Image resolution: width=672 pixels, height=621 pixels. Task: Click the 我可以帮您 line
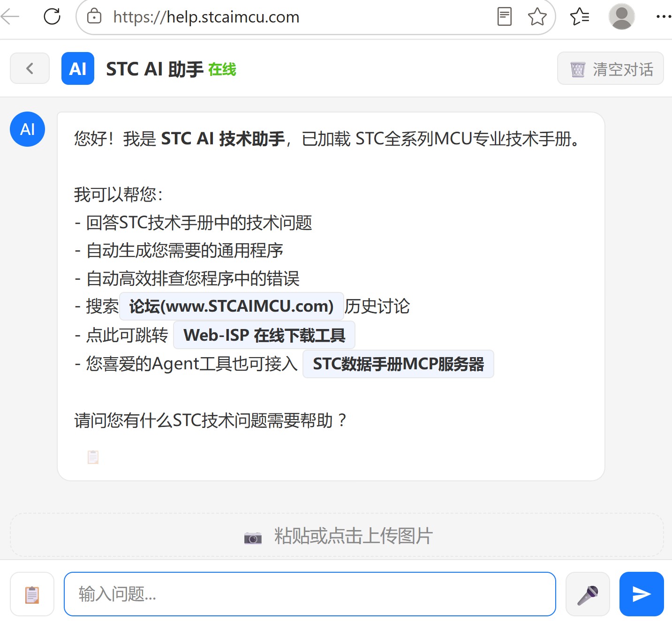coord(118,195)
